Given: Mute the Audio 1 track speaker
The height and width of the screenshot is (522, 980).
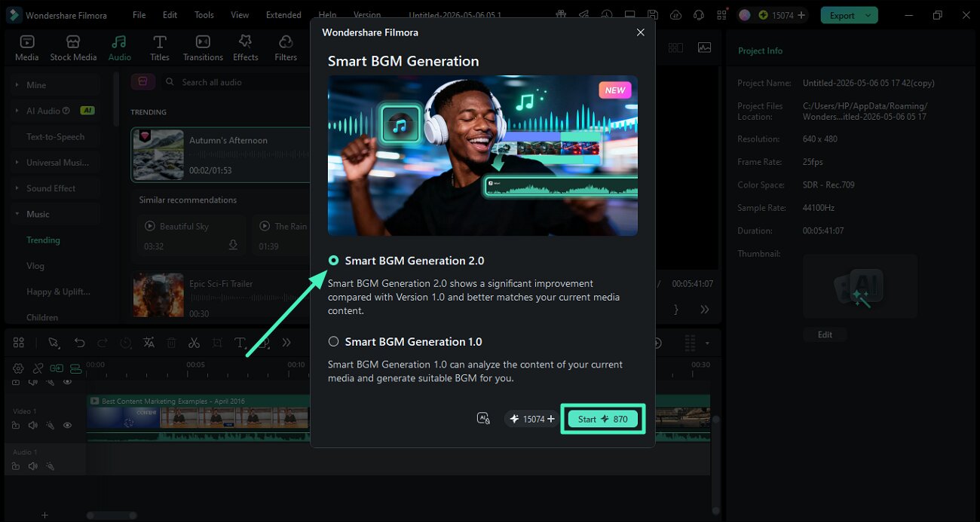Looking at the screenshot, I should click(32, 466).
